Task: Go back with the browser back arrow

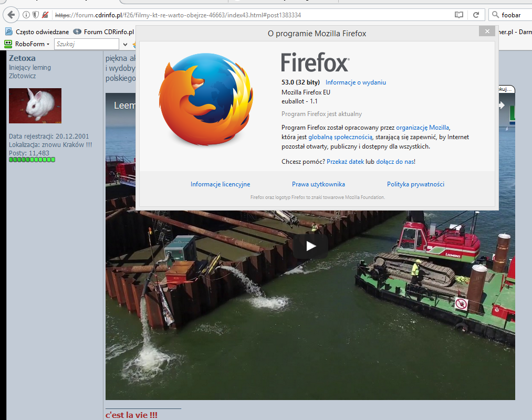Action: click(x=11, y=15)
